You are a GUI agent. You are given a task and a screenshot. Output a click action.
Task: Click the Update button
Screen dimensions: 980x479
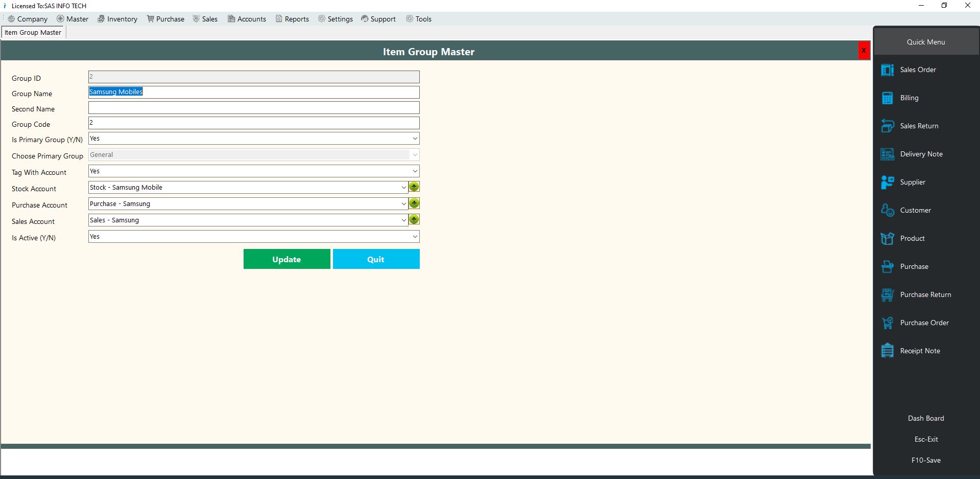286,259
